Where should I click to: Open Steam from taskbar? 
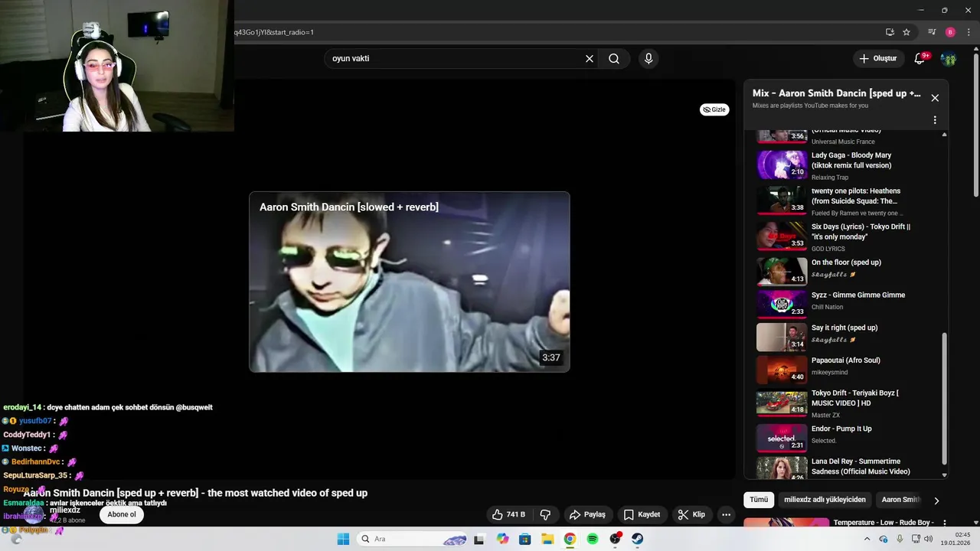[x=638, y=539]
